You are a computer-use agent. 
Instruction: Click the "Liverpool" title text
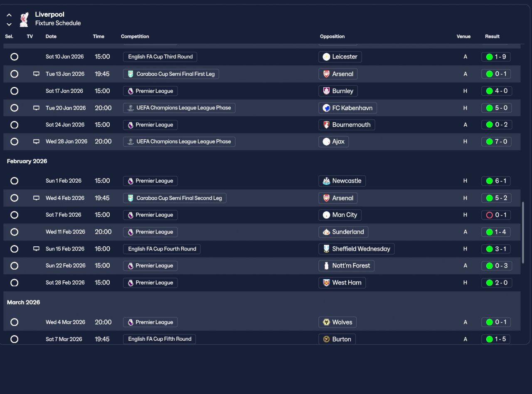[x=49, y=15]
